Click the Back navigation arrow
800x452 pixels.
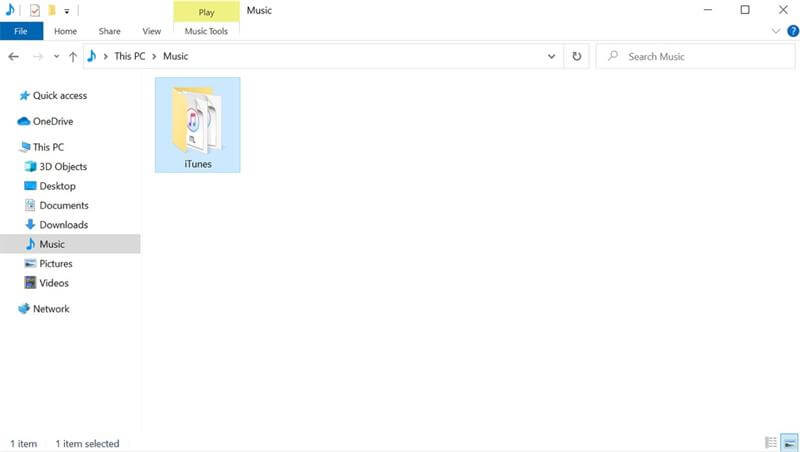14,57
